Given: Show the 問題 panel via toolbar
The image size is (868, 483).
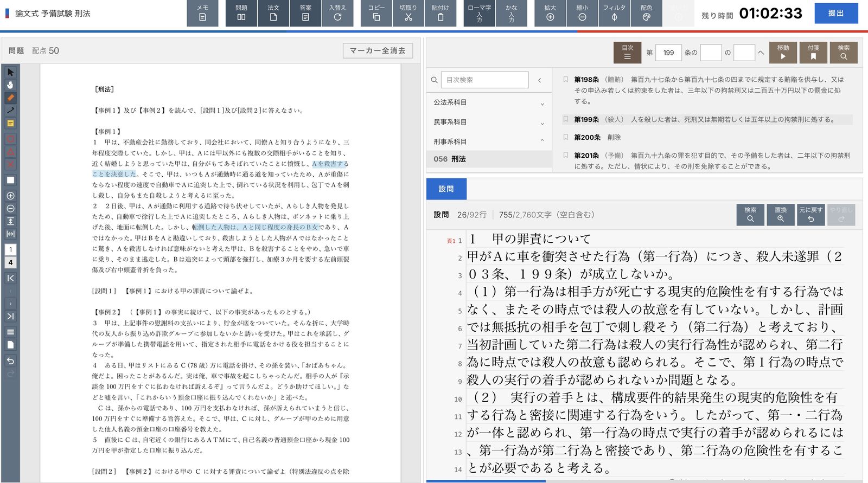Looking at the screenshot, I should click(x=241, y=13).
